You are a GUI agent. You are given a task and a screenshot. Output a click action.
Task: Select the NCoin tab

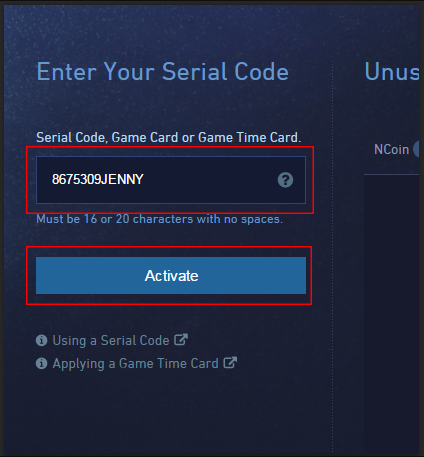[x=392, y=149]
